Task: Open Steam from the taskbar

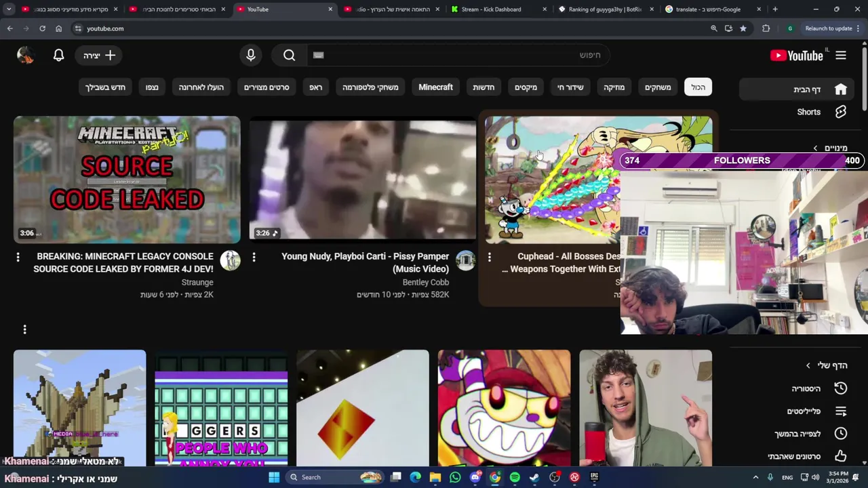Action: coord(534,477)
